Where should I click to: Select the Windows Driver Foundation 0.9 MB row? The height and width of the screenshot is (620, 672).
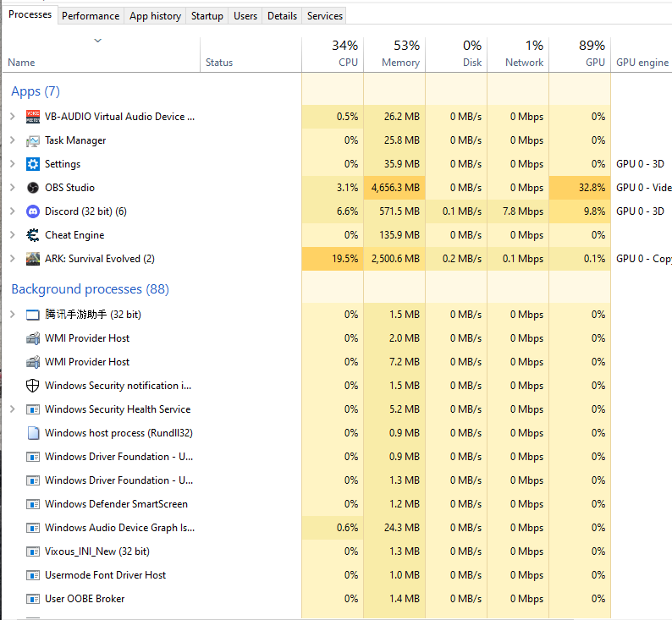click(x=336, y=457)
